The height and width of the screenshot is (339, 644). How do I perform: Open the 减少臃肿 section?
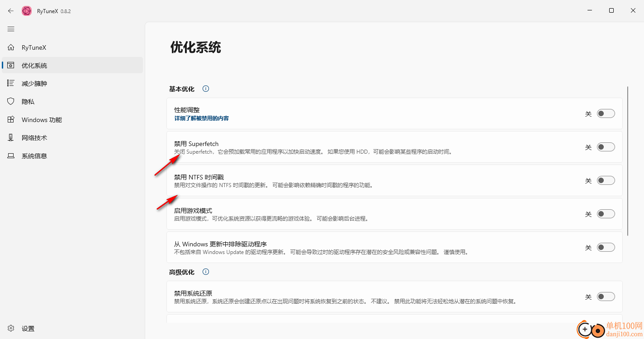tap(72, 84)
